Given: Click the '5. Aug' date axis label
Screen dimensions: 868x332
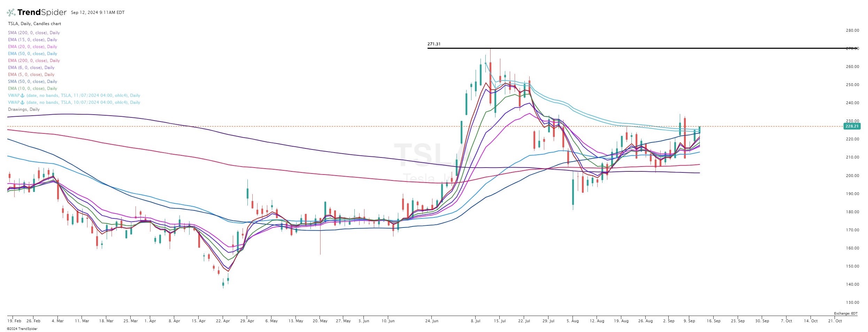Looking at the screenshot, I should (x=573, y=321).
